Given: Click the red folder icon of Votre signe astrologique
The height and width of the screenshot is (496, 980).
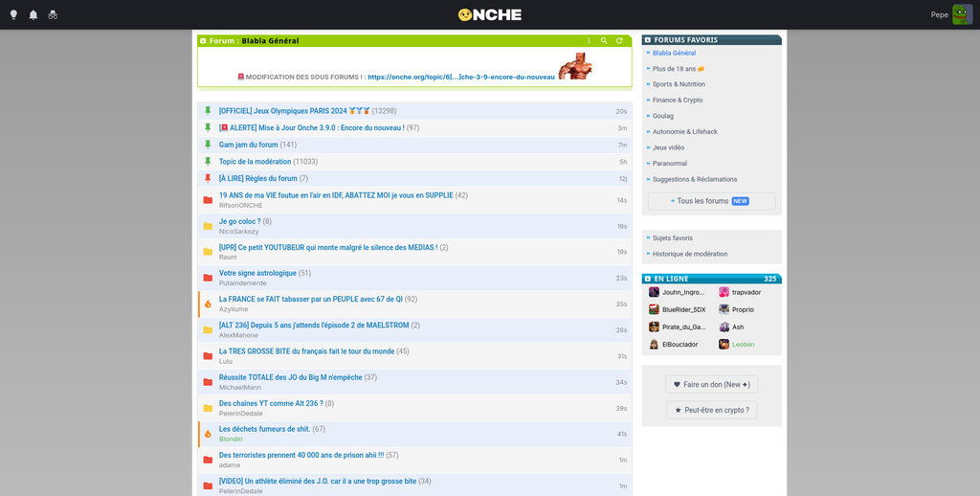Looking at the screenshot, I should point(208,278).
